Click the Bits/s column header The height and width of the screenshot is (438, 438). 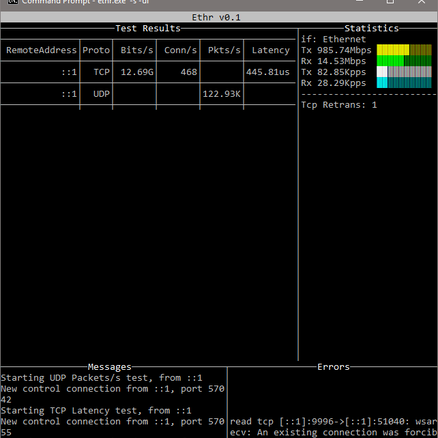(x=137, y=50)
